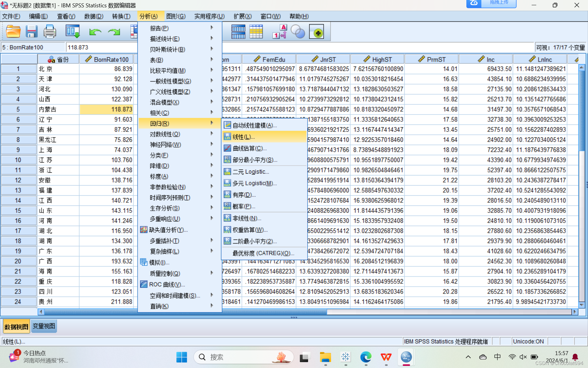
Task: Click the Use variable sets circles icon
Action: point(298,32)
